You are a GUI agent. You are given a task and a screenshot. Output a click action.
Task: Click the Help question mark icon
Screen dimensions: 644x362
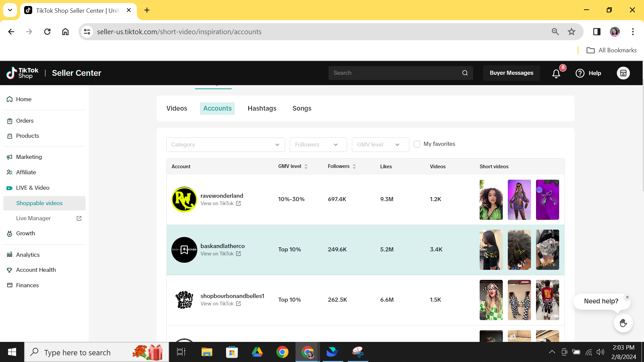click(x=580, y=73)
